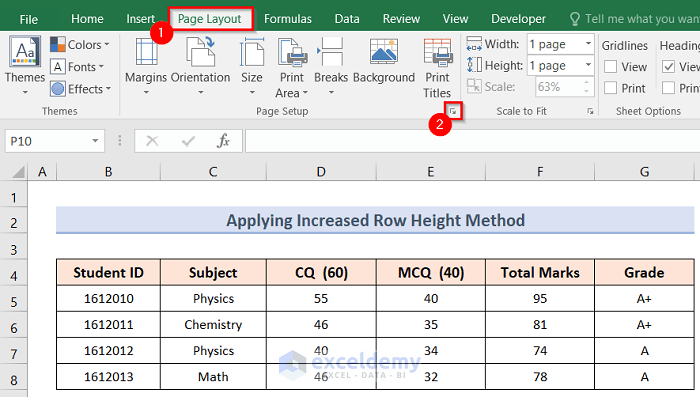Select the Student ID header cell

[x=108, y=272]
